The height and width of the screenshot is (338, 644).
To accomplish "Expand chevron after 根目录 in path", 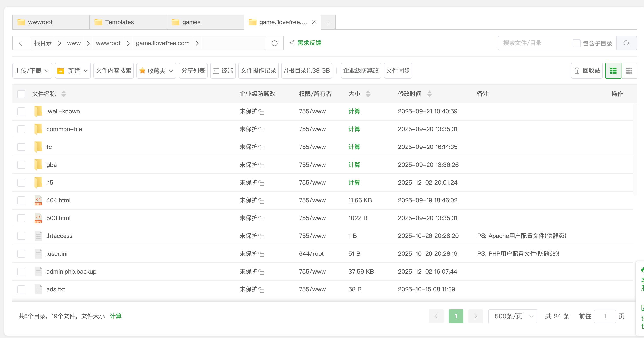I will tap(60, 43).
